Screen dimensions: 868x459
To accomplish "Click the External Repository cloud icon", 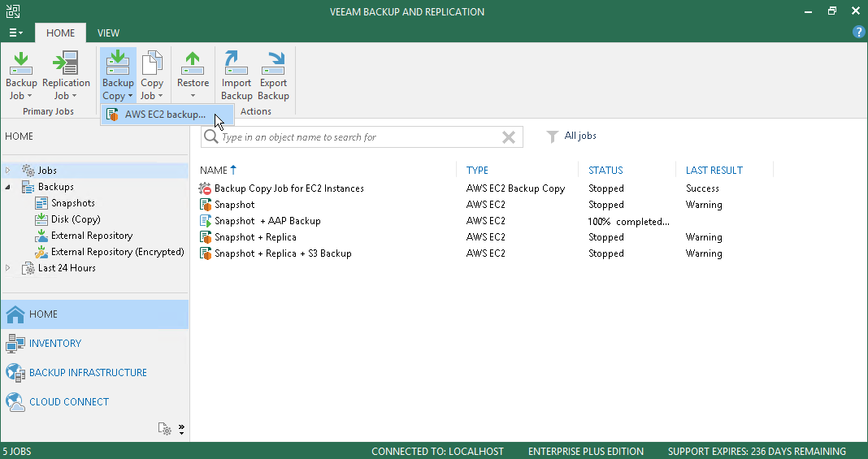I will [41, 236].
